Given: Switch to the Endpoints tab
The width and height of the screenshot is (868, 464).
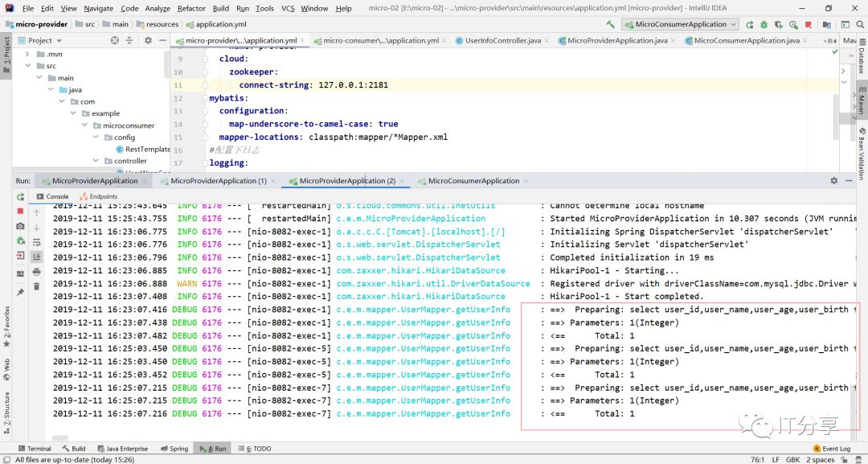Looking at the screenshot, I should (99, 196).
